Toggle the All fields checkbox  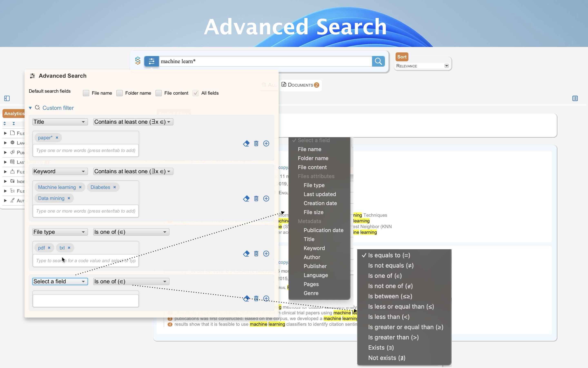tap(196, 93)
